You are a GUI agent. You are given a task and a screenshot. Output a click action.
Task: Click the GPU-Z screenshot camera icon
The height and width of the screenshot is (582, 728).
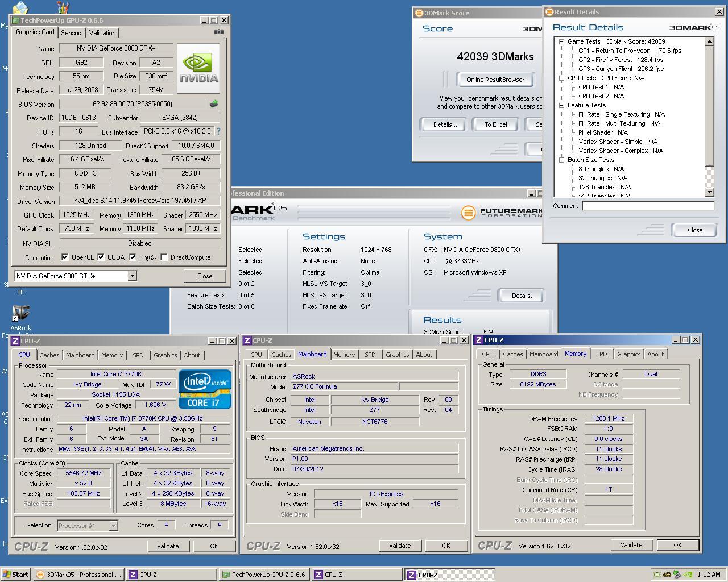[x=218, y=32]
